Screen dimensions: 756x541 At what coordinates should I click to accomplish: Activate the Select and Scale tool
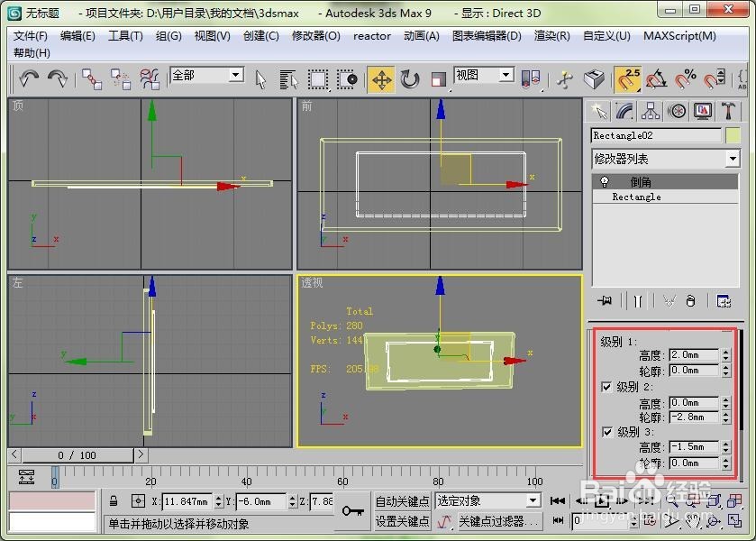click(438, 79)
